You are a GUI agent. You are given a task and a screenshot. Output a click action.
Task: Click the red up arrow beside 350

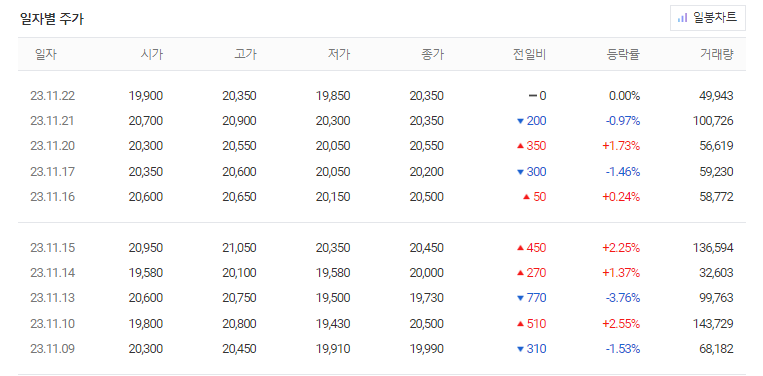pyautogui.click(x=520, y=146)
